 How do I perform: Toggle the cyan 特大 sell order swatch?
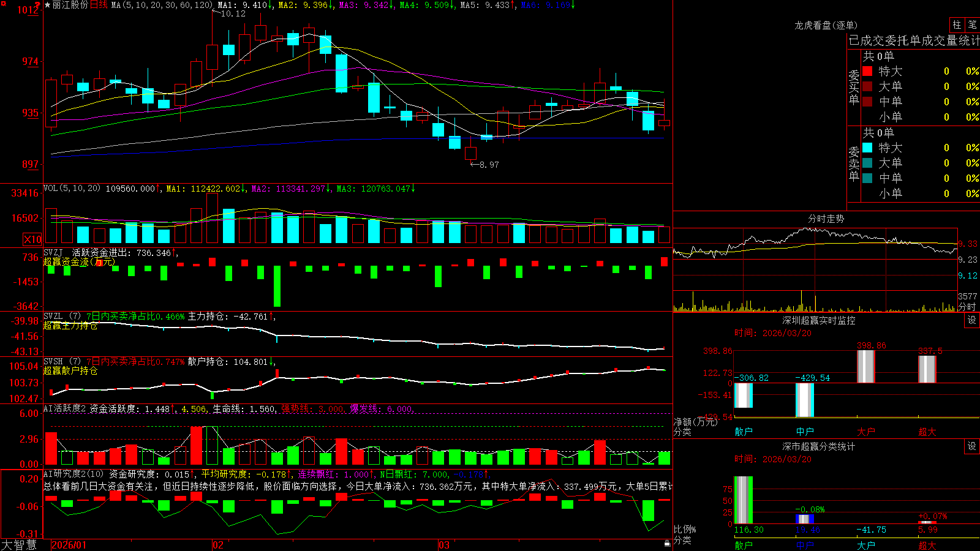(867, 148)
